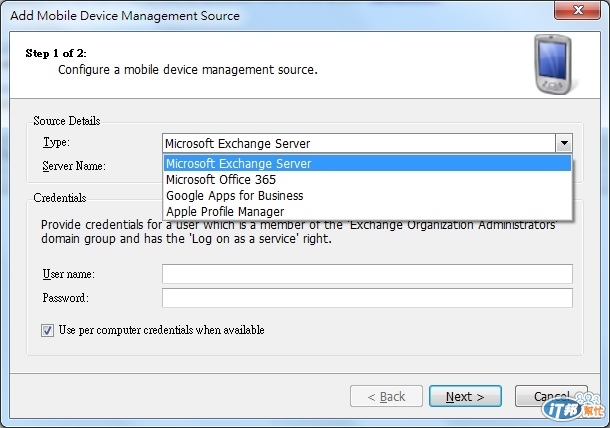Click into the Password field

point(366,298)
